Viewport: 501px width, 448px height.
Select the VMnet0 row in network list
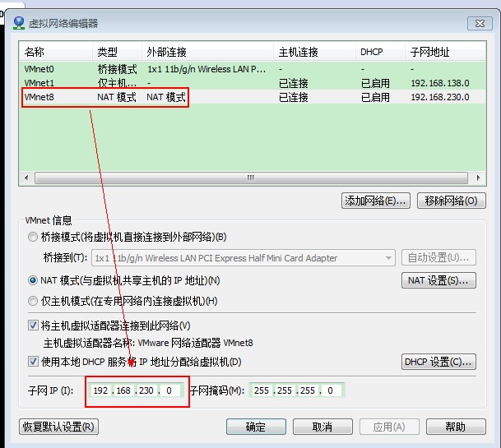coord(253,69)
